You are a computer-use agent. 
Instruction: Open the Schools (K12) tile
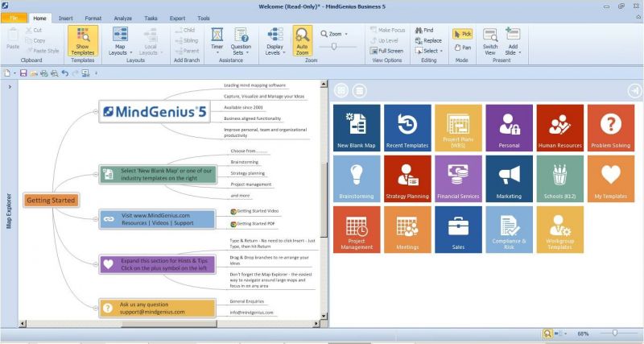[560, 179]
